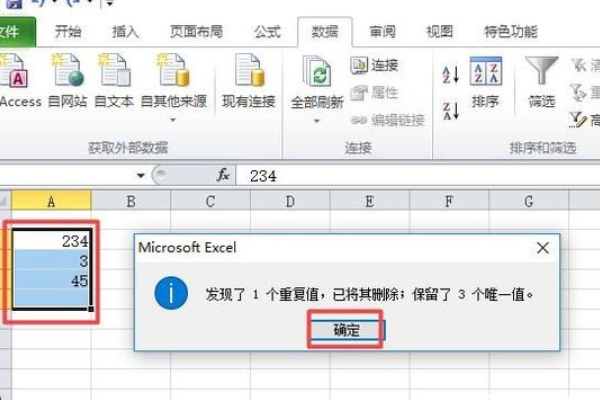
Task: Switch to the 开始 home tab
Action: (68, 32)
